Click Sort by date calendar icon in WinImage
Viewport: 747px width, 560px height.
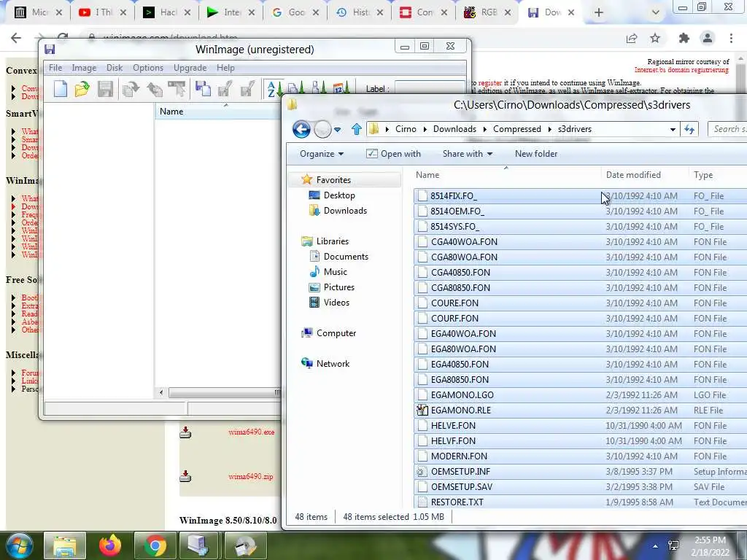(340, 88)
